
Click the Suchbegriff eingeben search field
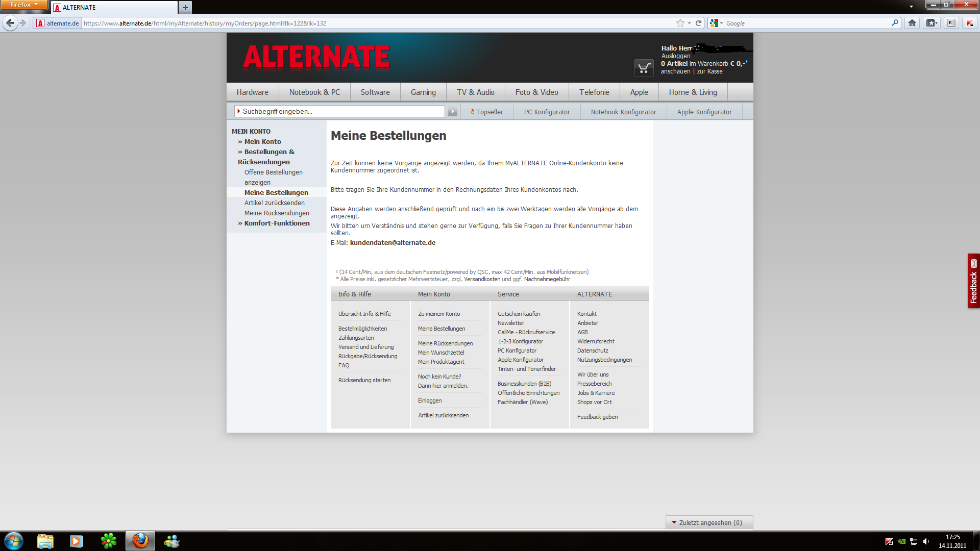339,111
